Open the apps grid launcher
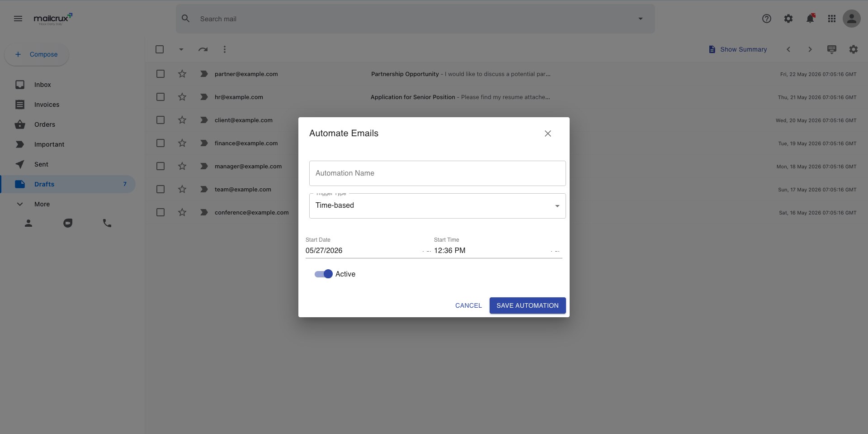The image size is (868, 434). pos(832,19)
